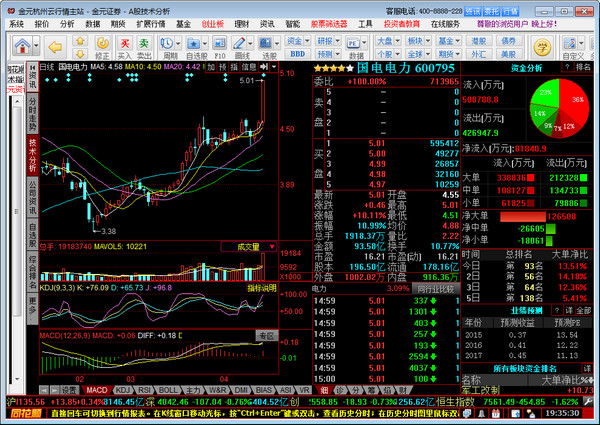Select the 画线 pencil drawing tool

pos(239,43)
